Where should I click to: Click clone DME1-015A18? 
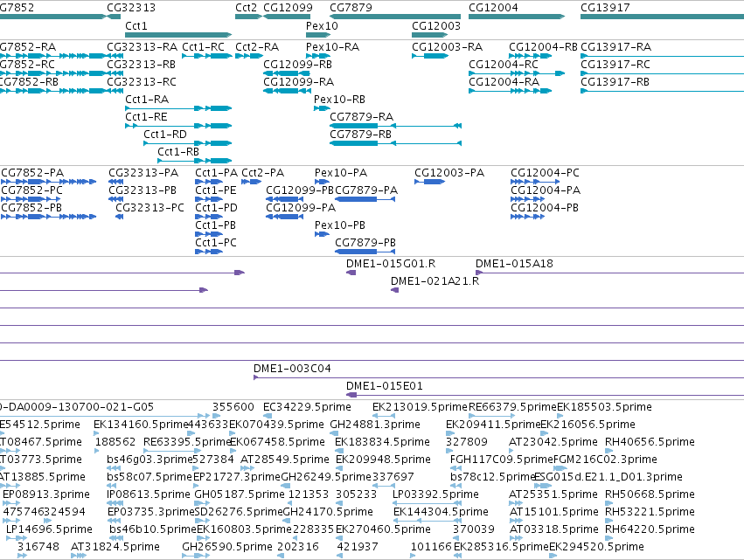[x=609, y=273]
